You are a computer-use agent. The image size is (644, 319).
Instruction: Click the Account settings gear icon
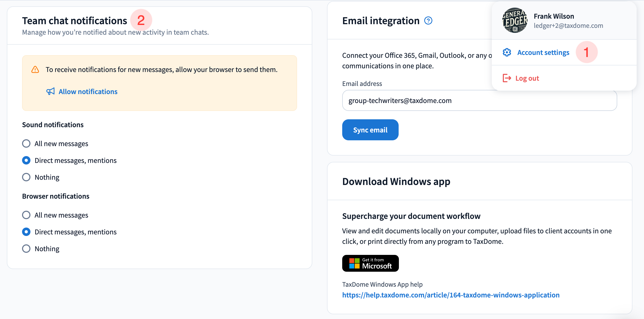tap(507, 53)
